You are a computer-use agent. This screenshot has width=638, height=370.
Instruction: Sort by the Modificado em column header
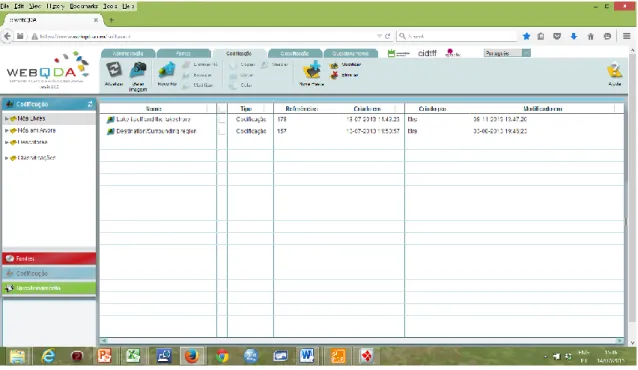tap(543, 109)
